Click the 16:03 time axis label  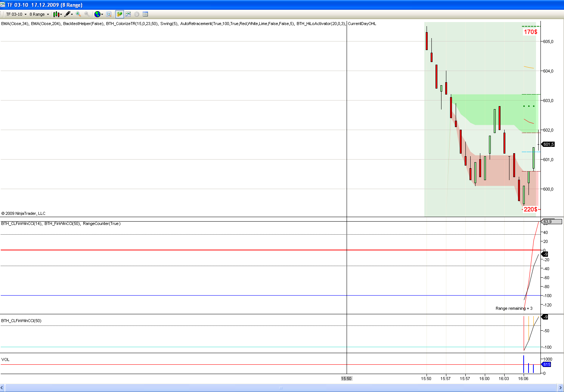tap(504, 379)
